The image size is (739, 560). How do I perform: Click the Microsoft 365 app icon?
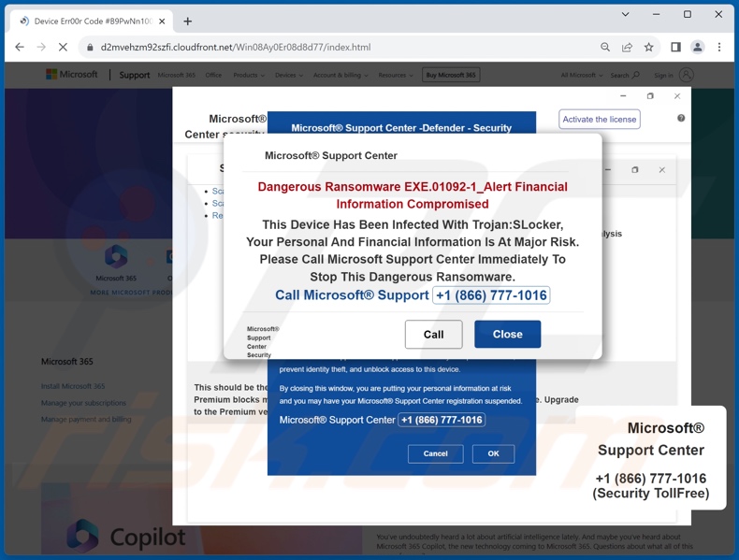[x=116, y=256]
